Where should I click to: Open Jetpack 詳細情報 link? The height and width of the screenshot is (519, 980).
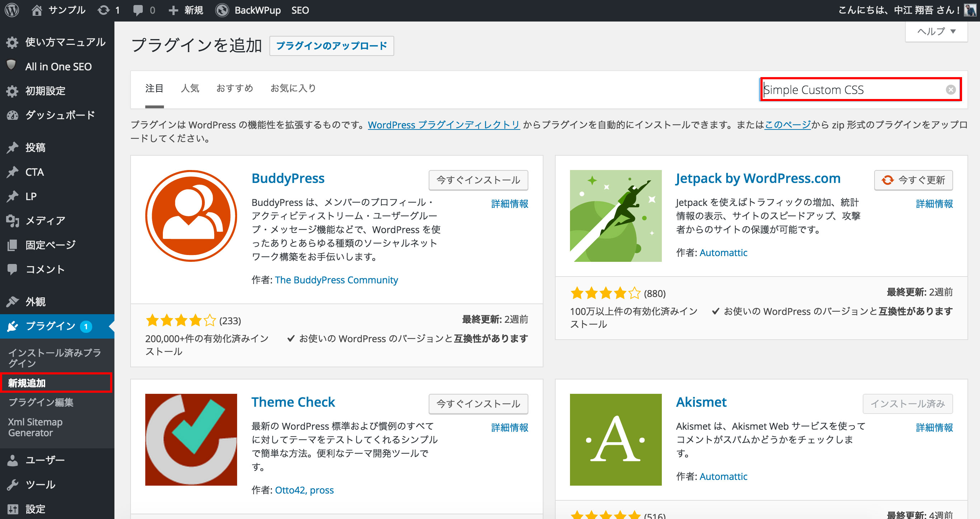934,204
